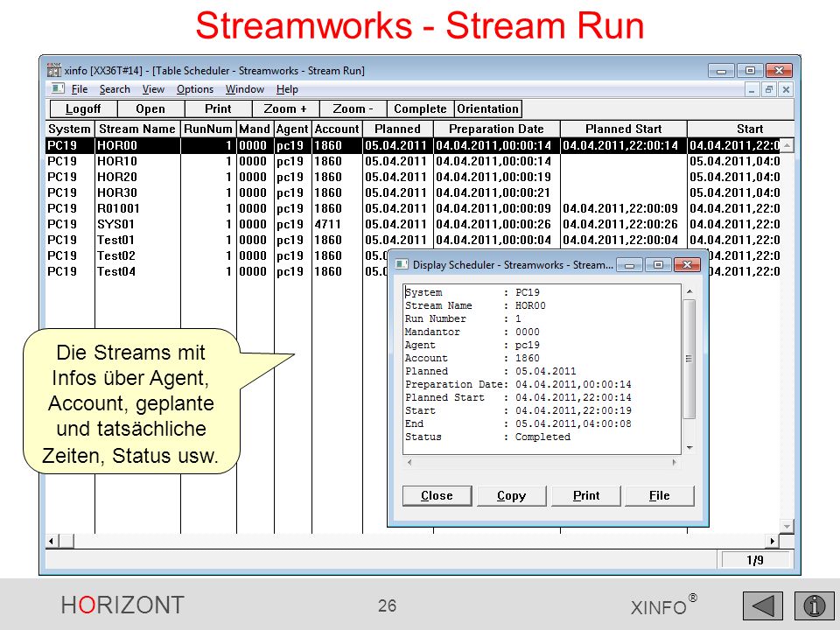Restore the inner MDI window
Image resolution: width=840 pixels, height=630 pixels.
pos(769,89)
